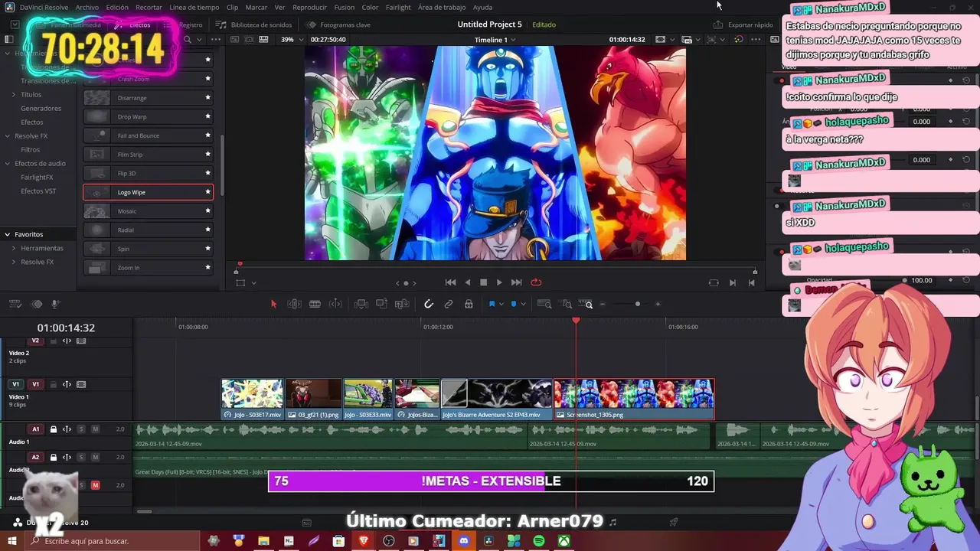
Task: Open Timeline 1 name dropdown
Action: 495,40
